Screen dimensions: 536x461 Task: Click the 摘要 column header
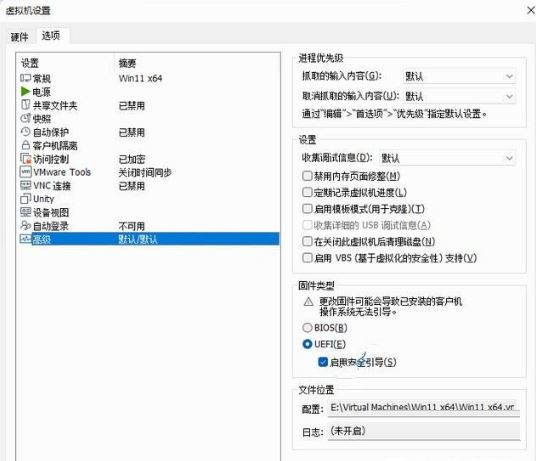coord(127,63)
